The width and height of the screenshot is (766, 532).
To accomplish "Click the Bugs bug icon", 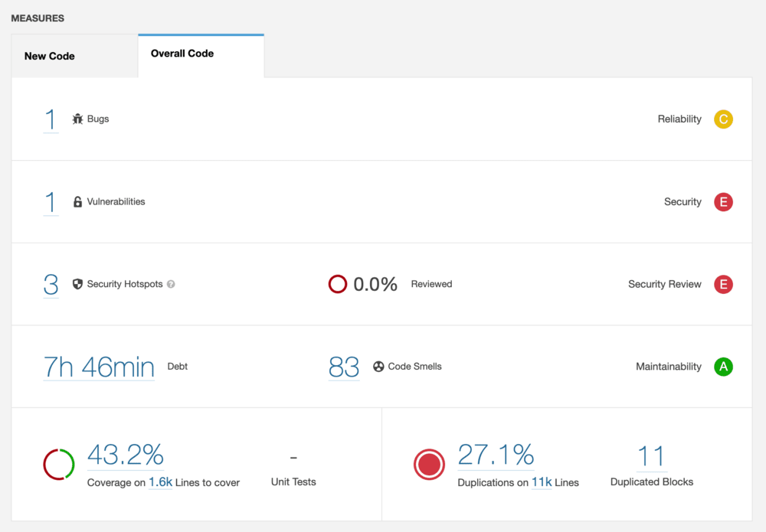I will [x=77, y=119].
